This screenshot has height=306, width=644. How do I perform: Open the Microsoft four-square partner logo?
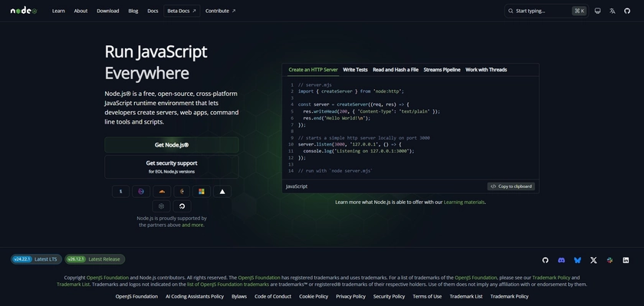pyautogui.click(x=202, y=192)
